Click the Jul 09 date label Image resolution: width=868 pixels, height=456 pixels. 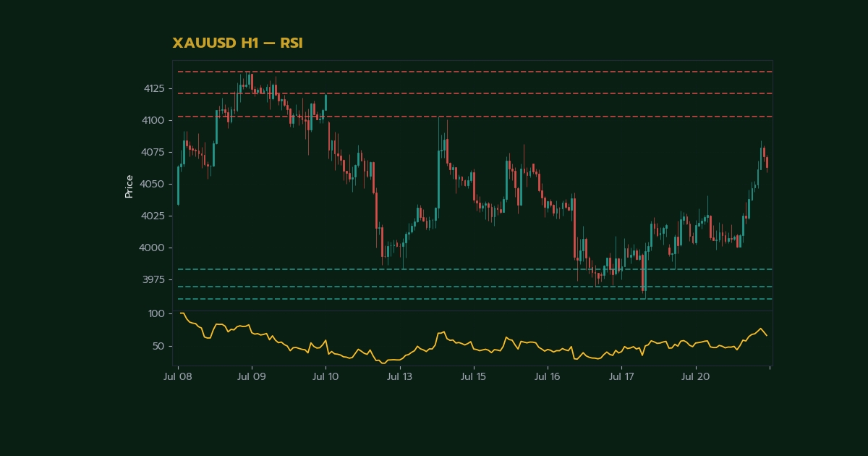[x=251, y=377]
